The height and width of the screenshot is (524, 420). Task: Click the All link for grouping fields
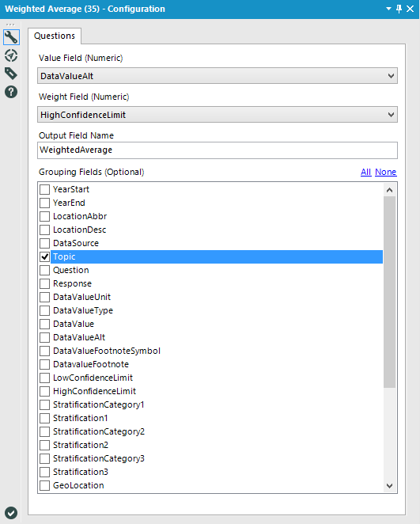click(x=366, y=172)
